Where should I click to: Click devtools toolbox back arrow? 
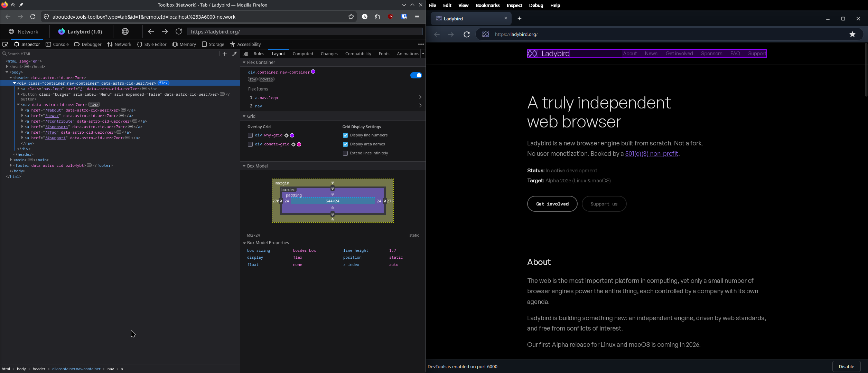click(151, 31)
